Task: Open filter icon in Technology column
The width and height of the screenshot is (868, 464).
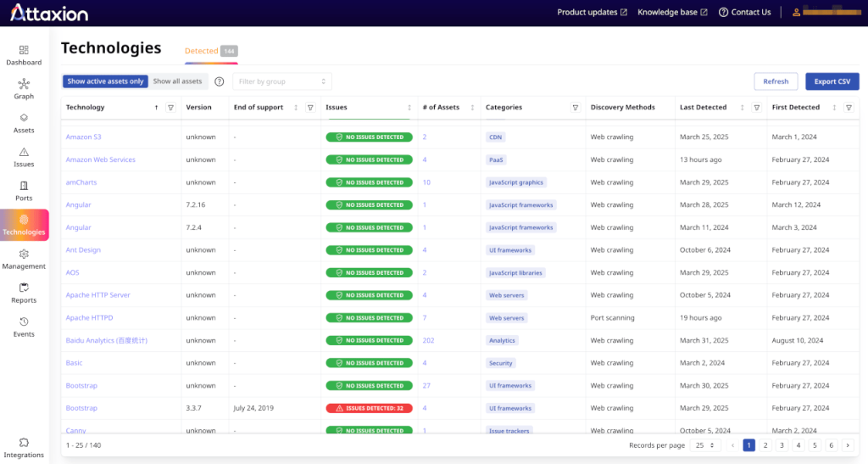Action: tap(171, 108)
